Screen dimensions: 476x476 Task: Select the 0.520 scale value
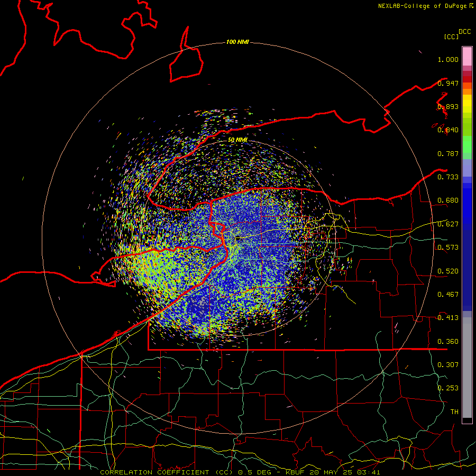point(448,271)
